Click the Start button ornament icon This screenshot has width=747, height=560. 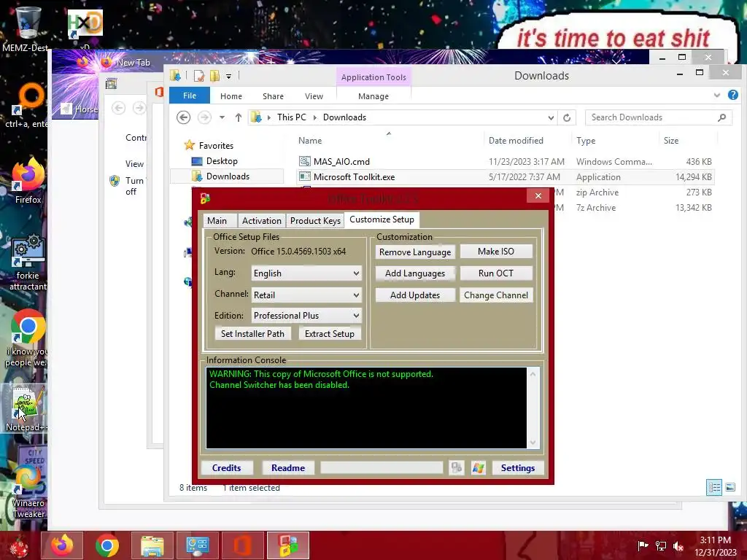(19, 545)
